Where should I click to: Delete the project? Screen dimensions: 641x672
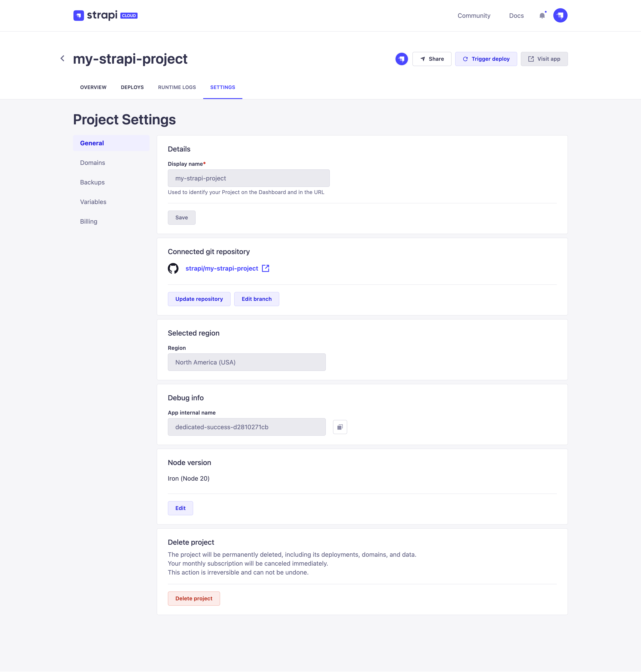(x=194, y=598)
